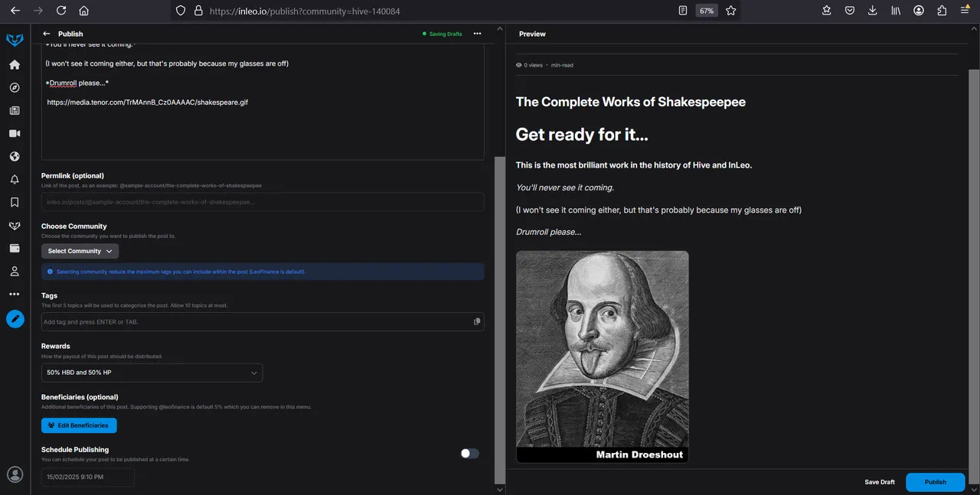This screenshot has width=980, height=495.
Task: Click 'Martin Droeshout' image caption
Action: click(x=639, y=454)
